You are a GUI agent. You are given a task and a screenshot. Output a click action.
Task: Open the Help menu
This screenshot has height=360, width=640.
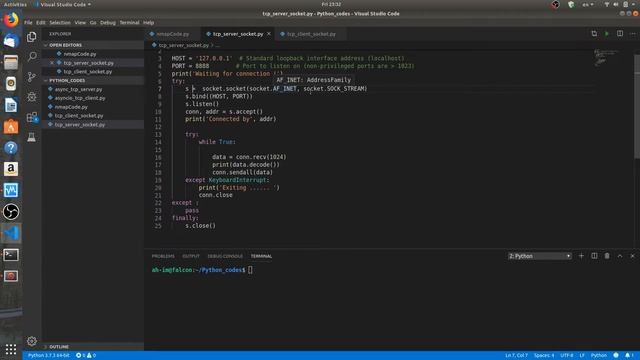pyautogui.click(x=149, y=22)
